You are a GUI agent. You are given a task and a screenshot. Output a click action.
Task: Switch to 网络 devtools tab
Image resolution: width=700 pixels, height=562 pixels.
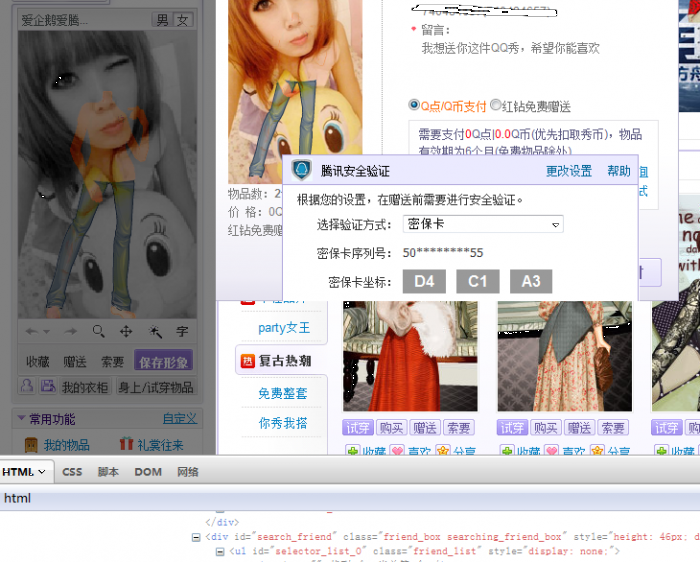pyautogui.click(x=188, y=472)
